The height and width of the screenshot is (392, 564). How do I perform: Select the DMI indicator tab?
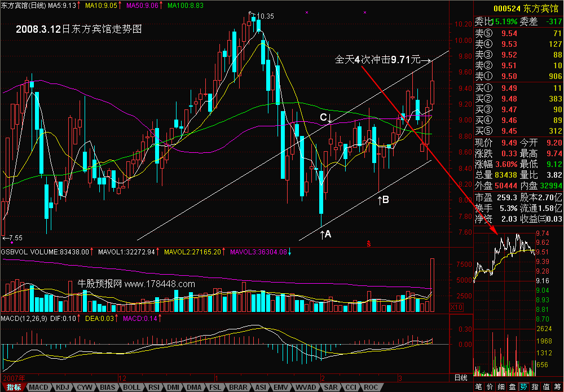click(173, 387)
